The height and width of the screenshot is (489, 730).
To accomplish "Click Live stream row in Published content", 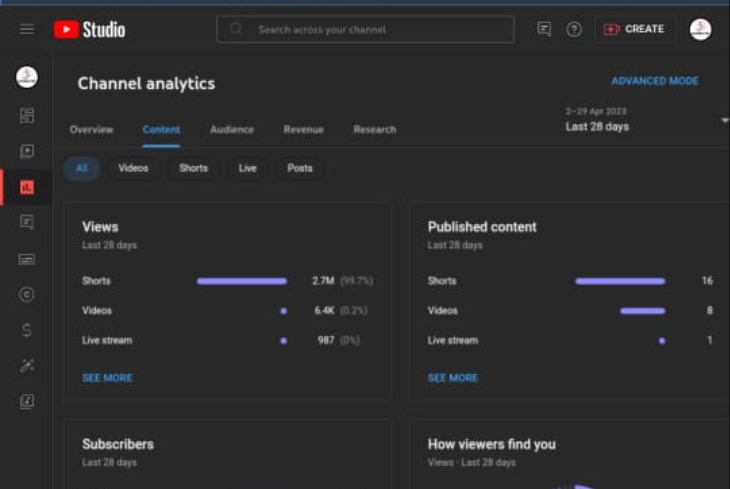I will pyautogui.click(x=570, y=340).
